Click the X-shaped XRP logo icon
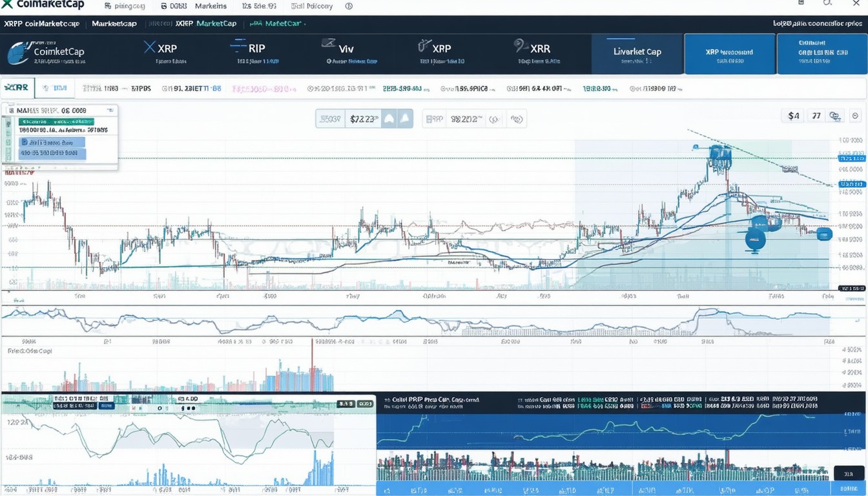868x496 pixels. click(150, 48)
